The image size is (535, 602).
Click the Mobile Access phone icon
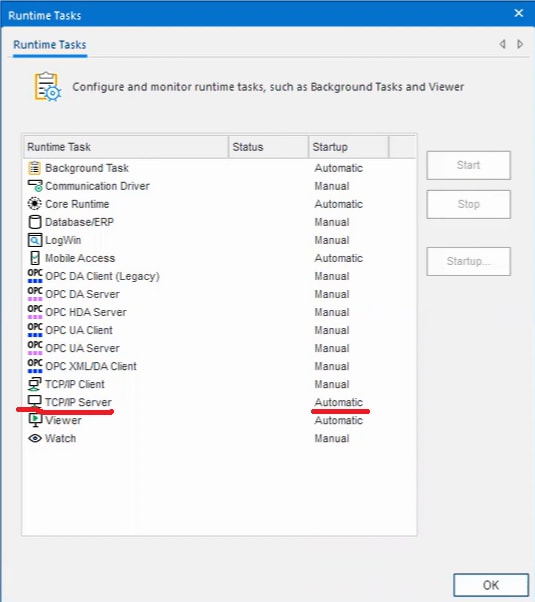click(35, 258)
